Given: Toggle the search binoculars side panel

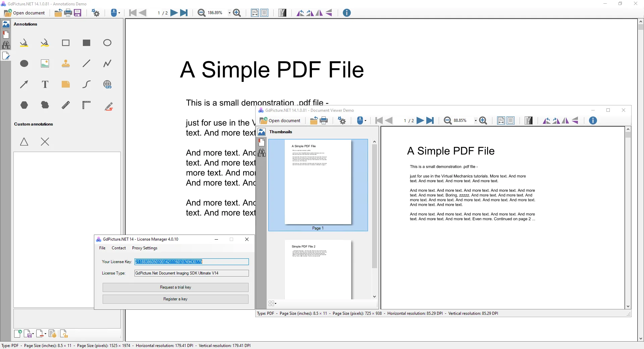Looking at the screenshot, I should (x=6, y=45).
